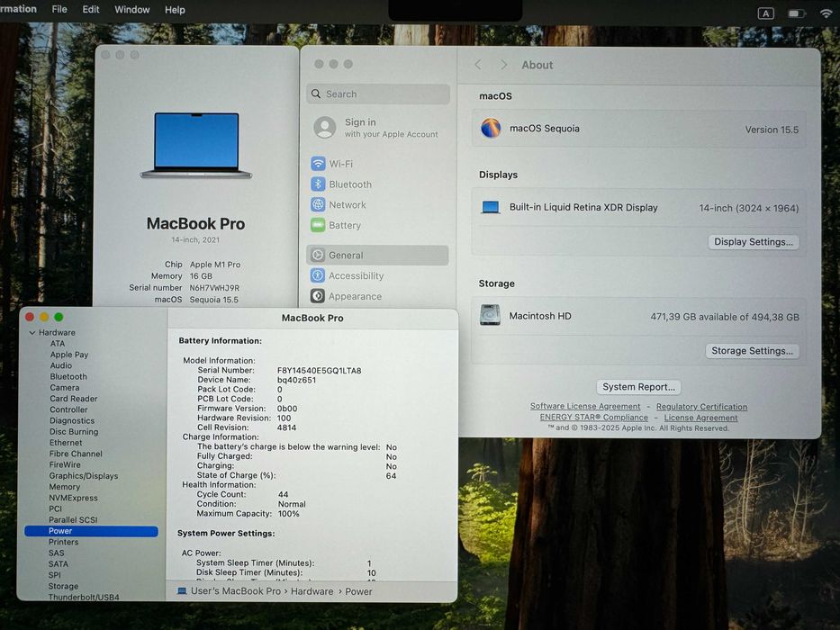Viewport: 840px width, 630px height.
Task: Select NVMExpress in the hardware list
Action: 74,498
